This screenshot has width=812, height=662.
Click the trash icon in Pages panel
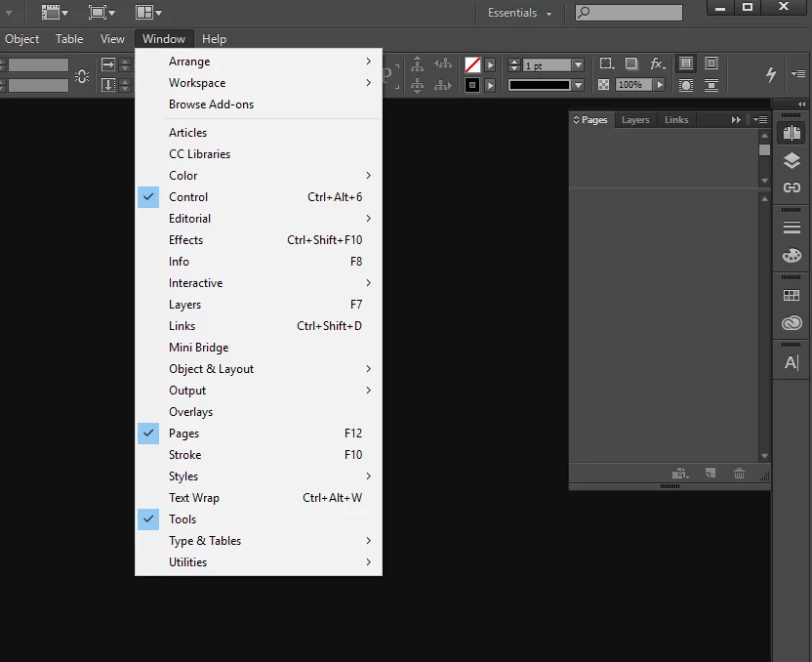[739, 473]
